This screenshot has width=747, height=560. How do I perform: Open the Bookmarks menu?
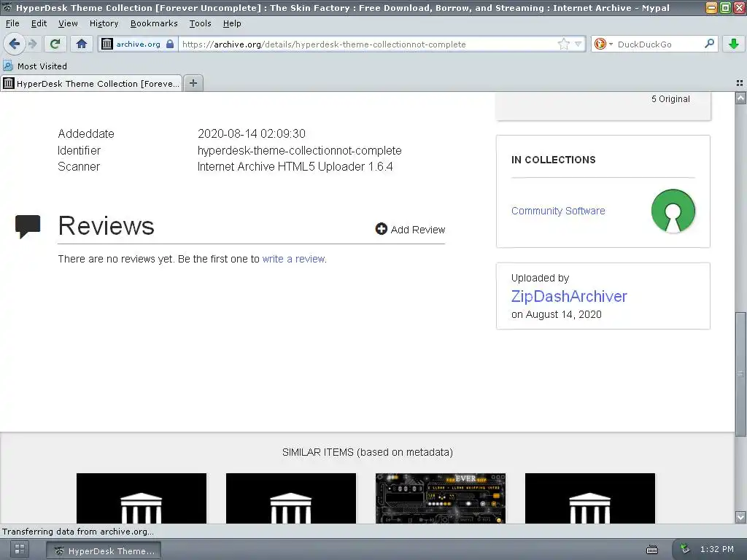click(154, 23)
